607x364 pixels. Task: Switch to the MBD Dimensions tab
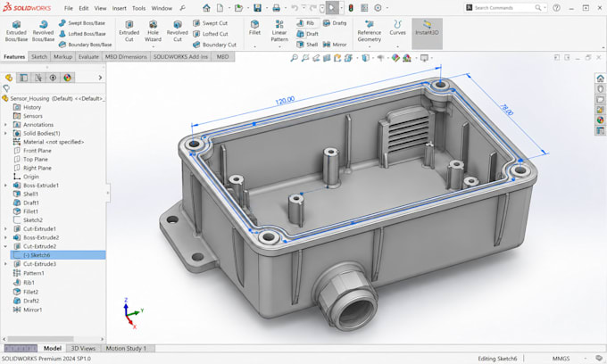tap(126, 57)
